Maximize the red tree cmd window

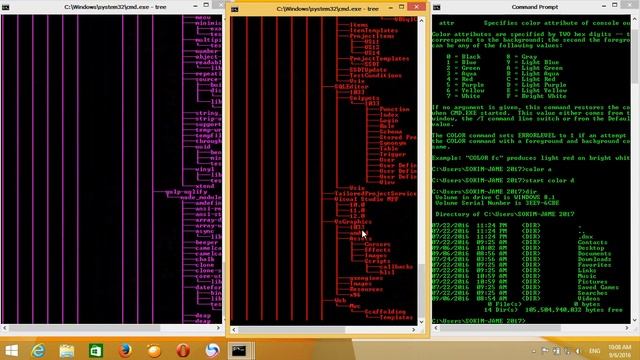tap(402, 7)
